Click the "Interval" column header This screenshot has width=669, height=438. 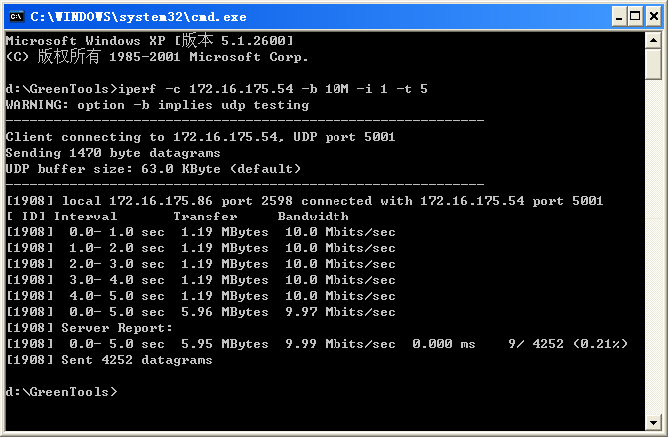(85, 216)
